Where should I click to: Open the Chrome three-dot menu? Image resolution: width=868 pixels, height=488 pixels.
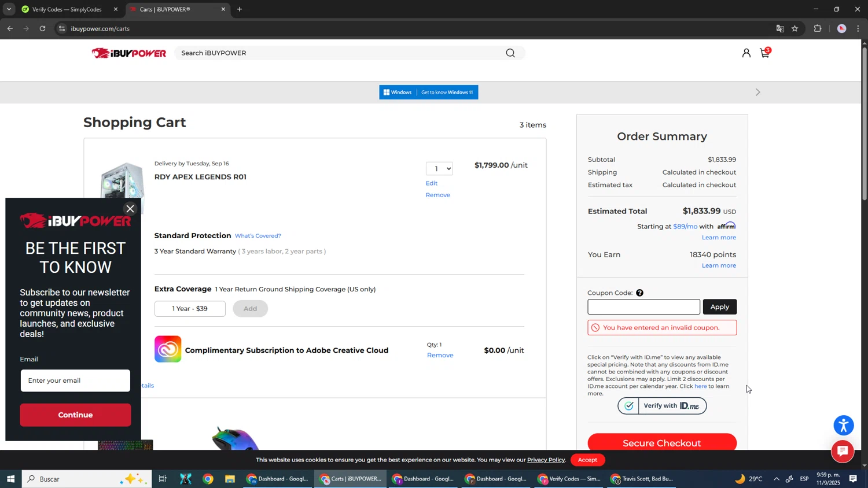[x=858, y=28]
